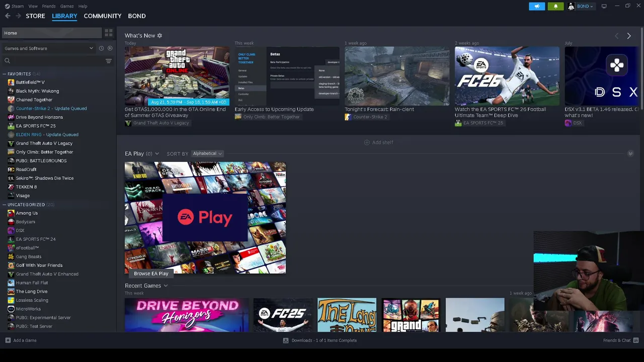Screen dimensions: 644x362
Task: Click the Browse EA Play button
Action: [x=151, y=274]
